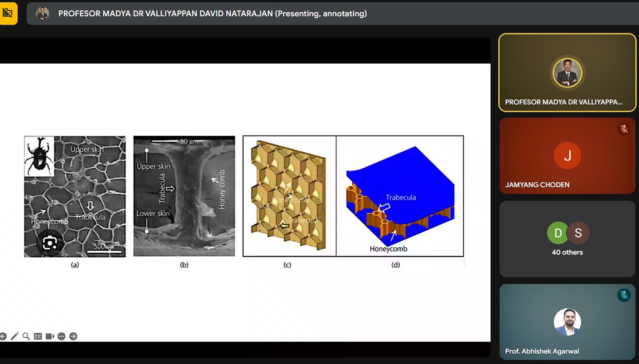Select Prof. Abhishek Agarwal's video tile
The height and width of the screenshot is (364, 639).
pyautogui.click(x=567, y=321)
